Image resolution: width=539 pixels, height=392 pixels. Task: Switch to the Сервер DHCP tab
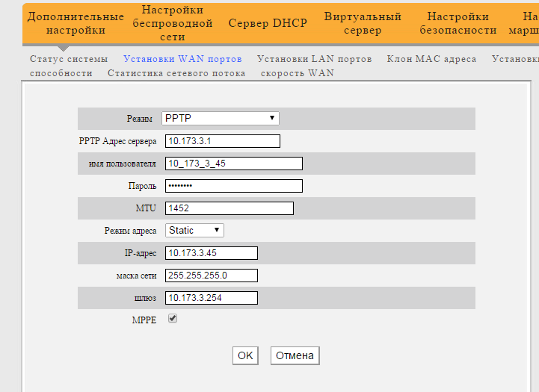click(x=268, y=23)
